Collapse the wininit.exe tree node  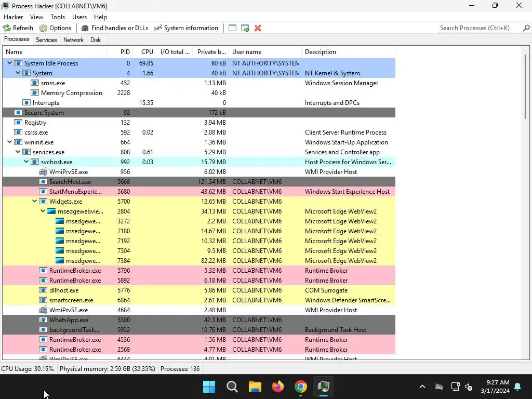tap(9, 142)
